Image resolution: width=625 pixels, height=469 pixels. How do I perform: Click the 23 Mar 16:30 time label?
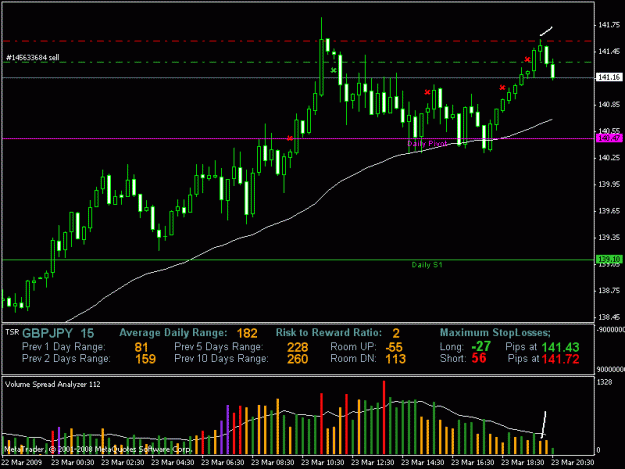472,463
